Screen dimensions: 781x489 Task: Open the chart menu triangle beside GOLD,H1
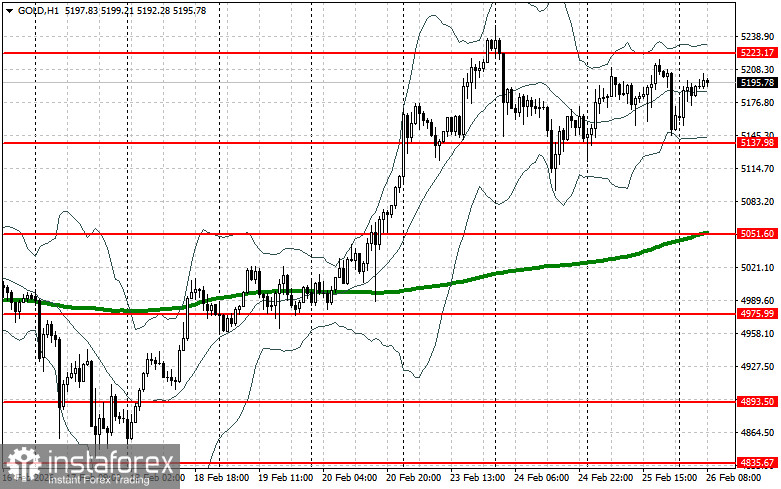tap(9, 10)
